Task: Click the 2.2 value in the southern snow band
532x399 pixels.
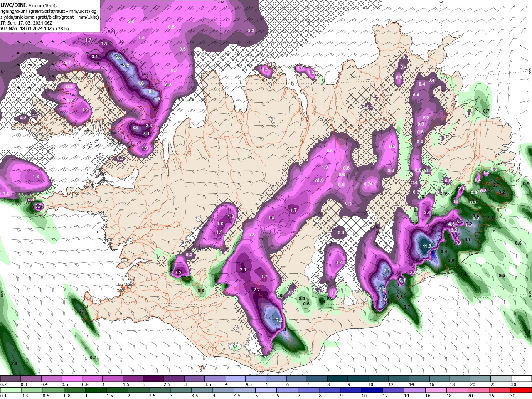Action: pyautogui.click(x=256, y=290)
